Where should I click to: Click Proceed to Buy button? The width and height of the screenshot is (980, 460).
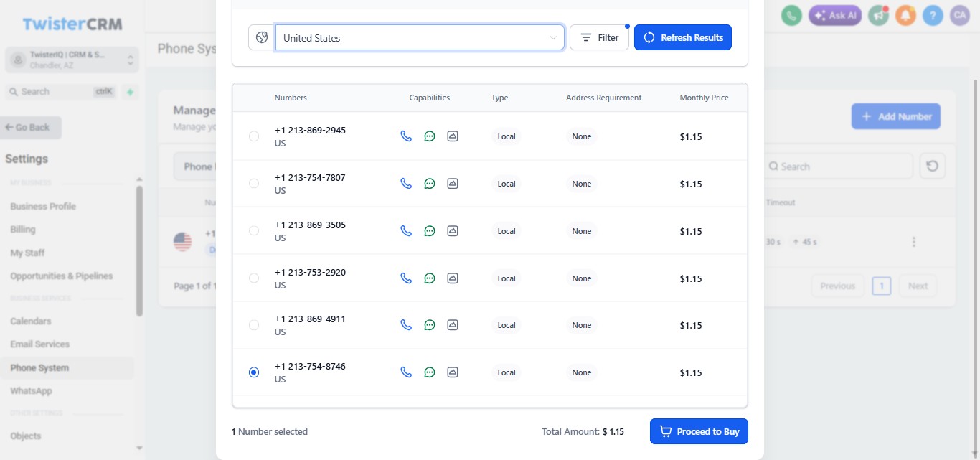point(699,431)
